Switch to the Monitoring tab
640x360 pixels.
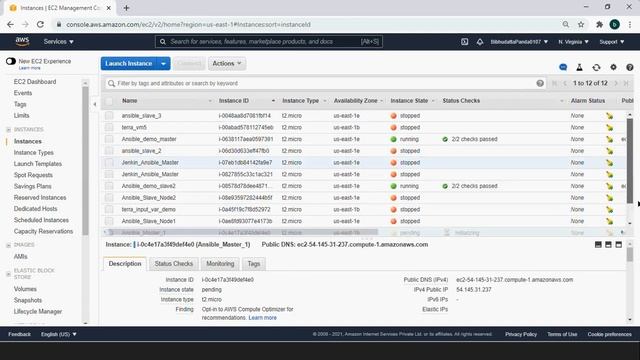pos(220,264)
